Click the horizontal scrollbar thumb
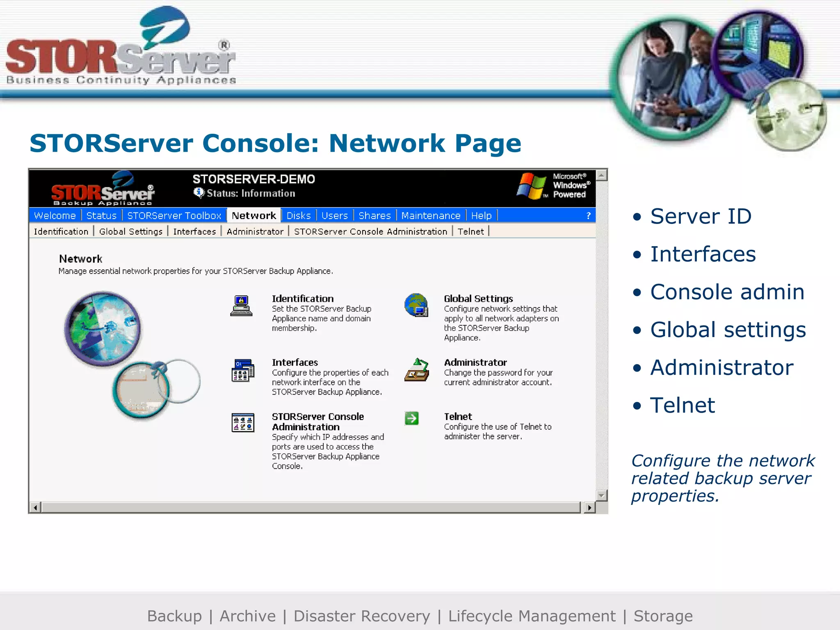This screenshot has height=630, width=840. [x=311, y=508]
